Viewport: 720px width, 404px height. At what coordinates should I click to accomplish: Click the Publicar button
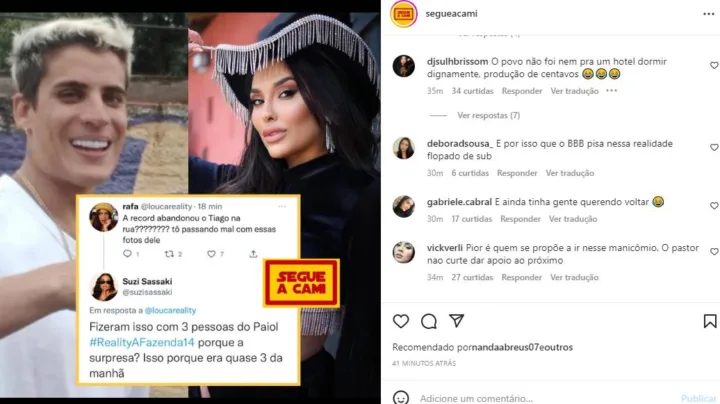coord(699,398)
